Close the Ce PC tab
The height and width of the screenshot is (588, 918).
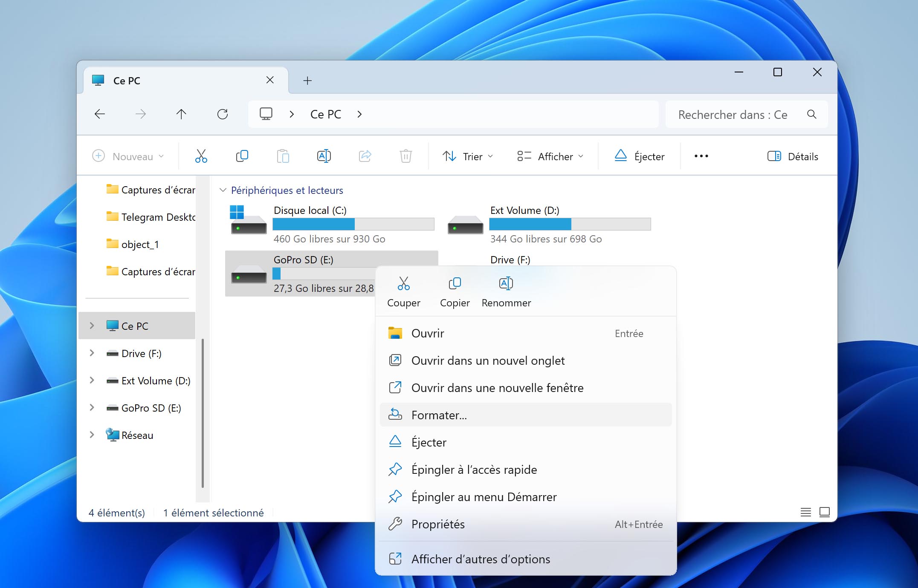[270, 80]
